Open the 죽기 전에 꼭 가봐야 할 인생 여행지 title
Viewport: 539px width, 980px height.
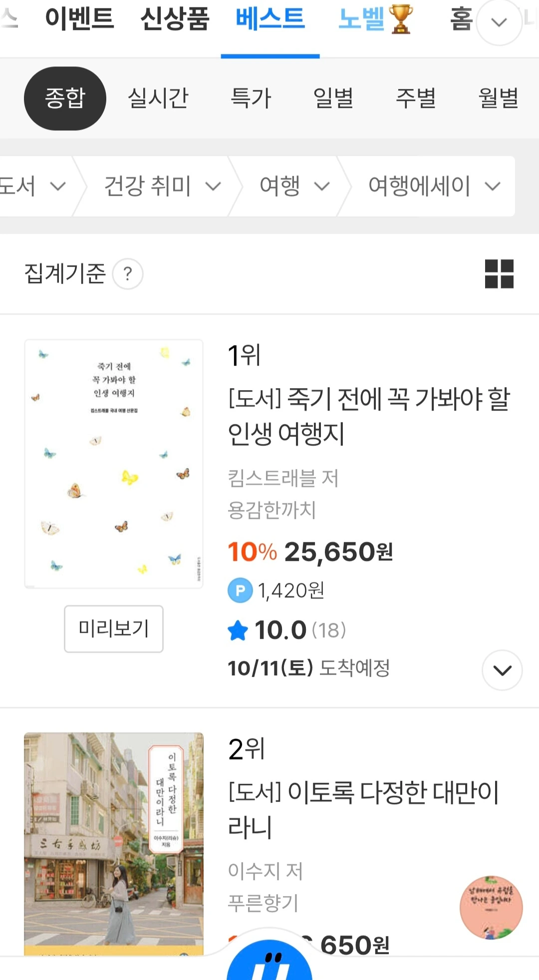click(x=369, y=416)
